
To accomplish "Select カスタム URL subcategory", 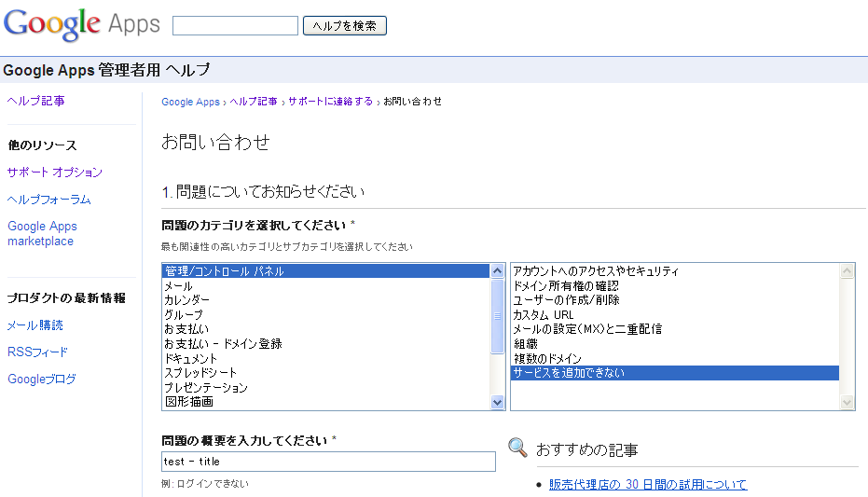I will pyautogui.click(x=675, y=314).
